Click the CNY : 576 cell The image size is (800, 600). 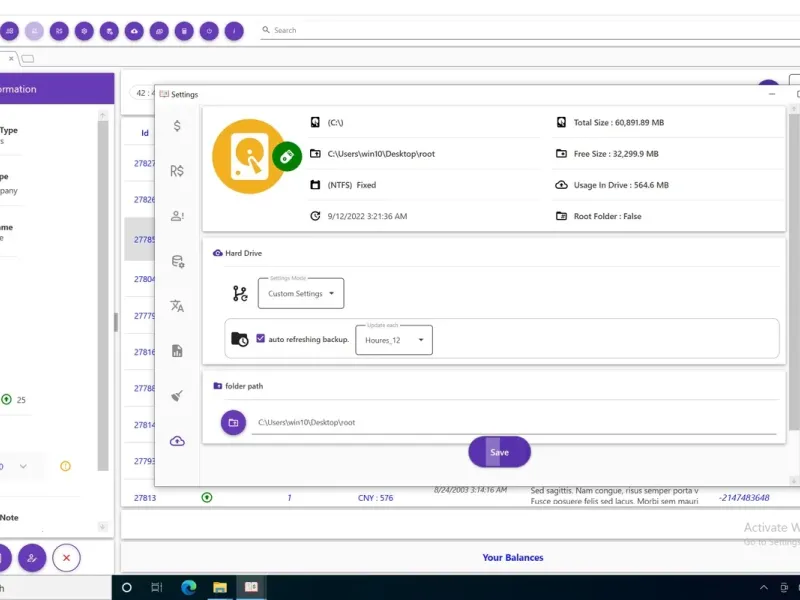coord(376,497)
